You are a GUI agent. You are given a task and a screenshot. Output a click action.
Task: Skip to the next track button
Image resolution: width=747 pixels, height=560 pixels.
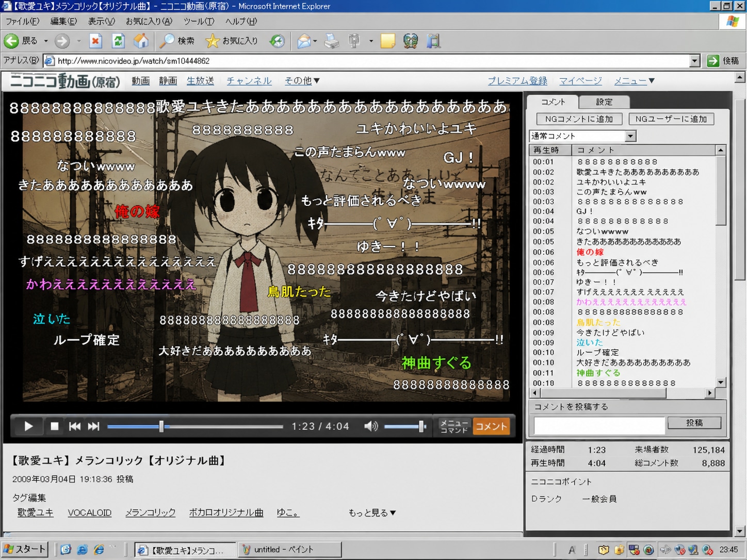click(x=93, y=426)
